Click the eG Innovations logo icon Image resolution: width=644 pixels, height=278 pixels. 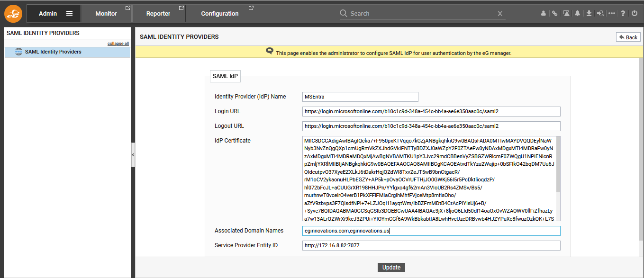tap(13, 14)
